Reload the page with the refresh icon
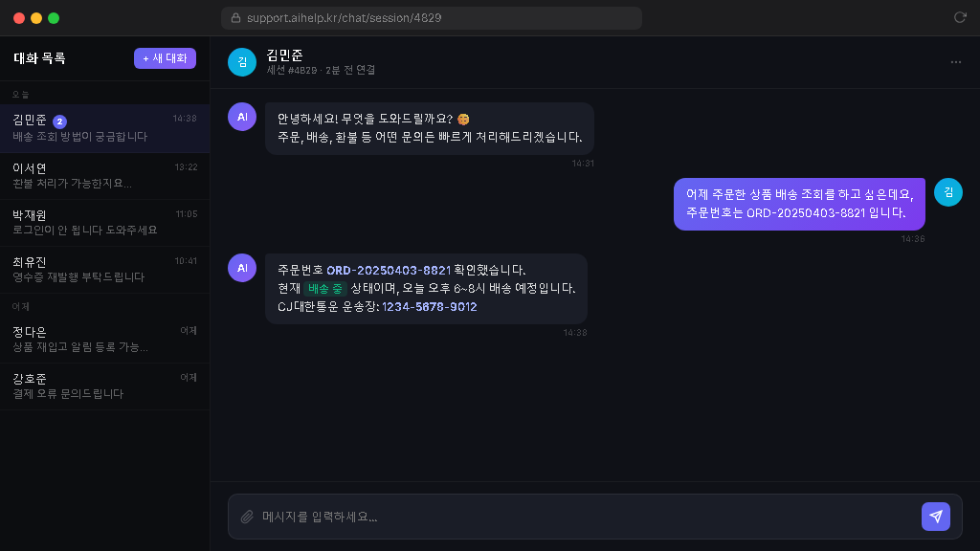Screen dimensions: 980x551 click(961, 17)
